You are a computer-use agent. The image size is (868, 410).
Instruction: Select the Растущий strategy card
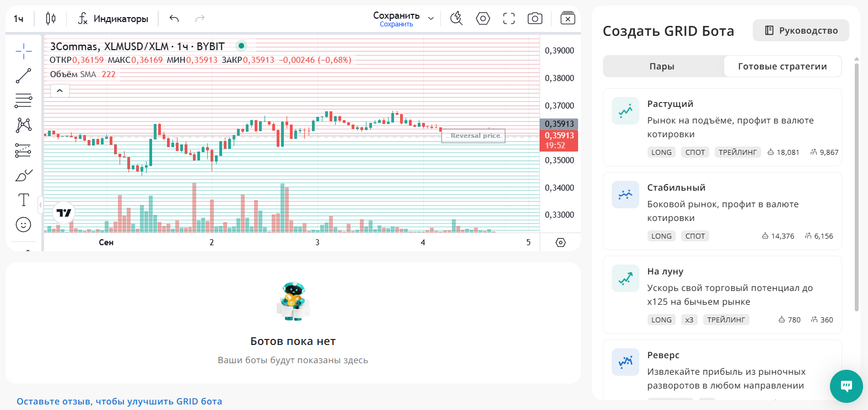722,127
